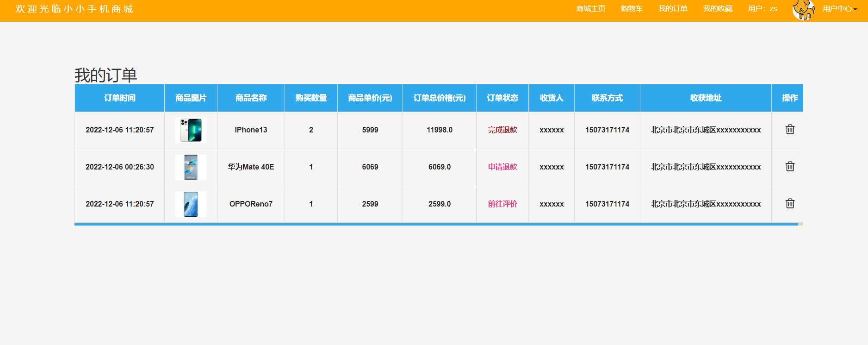Click the unit price 5999 cell
The height and width of the screenshot is (345, 868).
coord(370,130)
